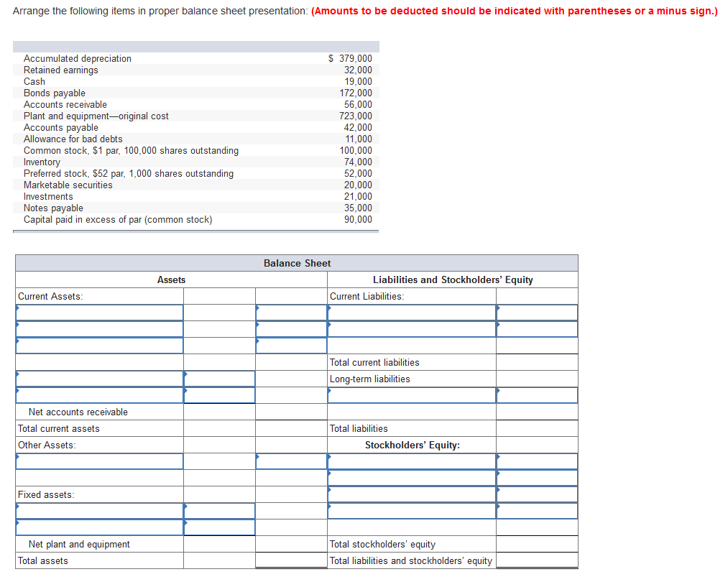This screenshot has width=728, height=582.
Task: Open the third dropdown under Current Assets
Action: point(99,345)
